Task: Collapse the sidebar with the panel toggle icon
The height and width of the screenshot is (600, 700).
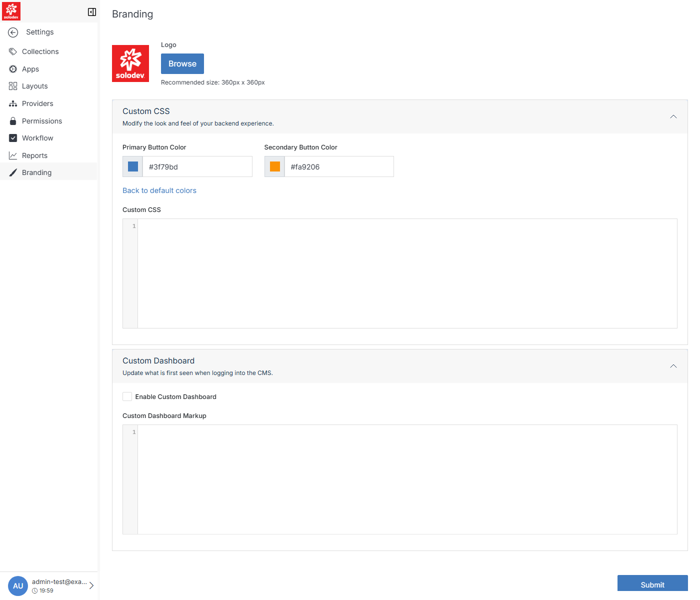Action: 92,12
